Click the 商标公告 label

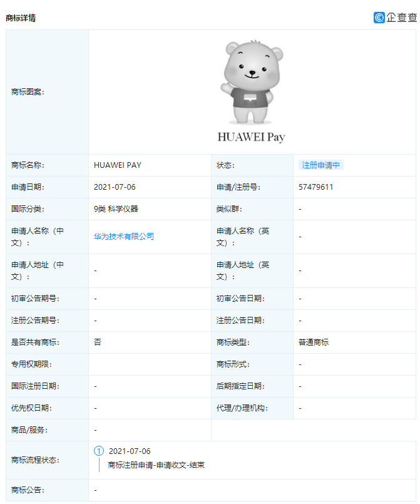pyautogui.click(x=28, y=490)
